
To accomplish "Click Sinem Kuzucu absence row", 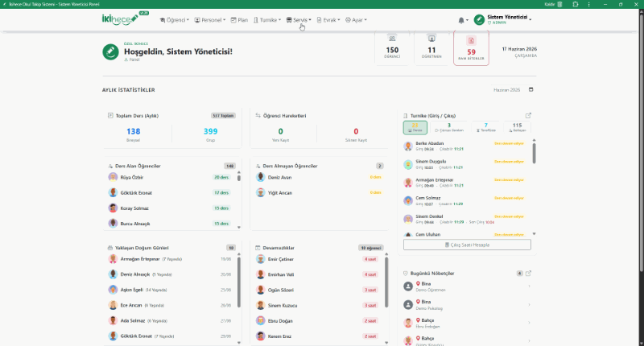I will [318, 306].
